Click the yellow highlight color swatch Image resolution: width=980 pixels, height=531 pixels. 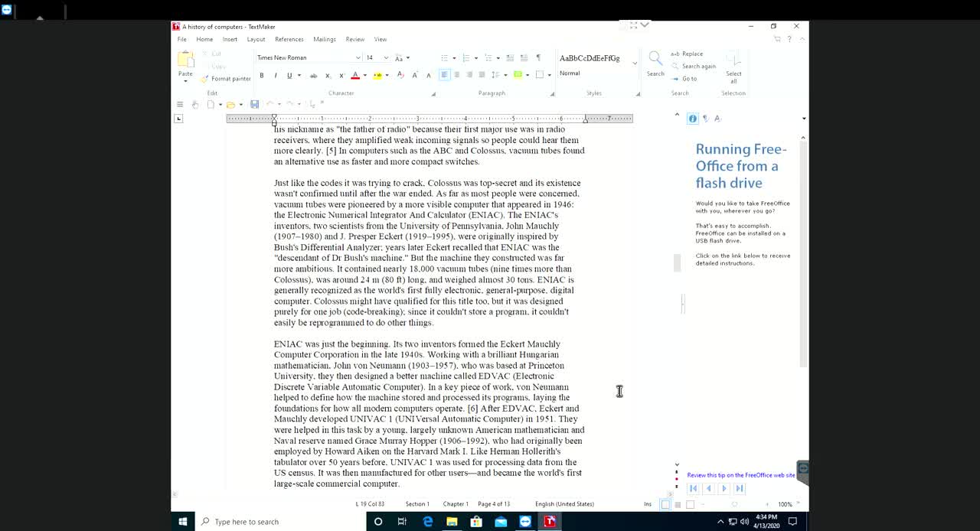coord(377,75)
